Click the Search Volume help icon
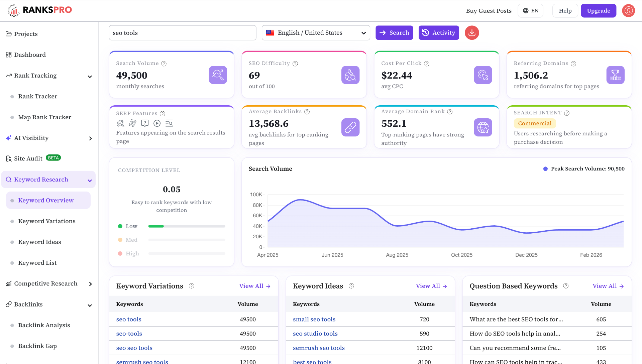Viewport: 642px width, 364px height. (164, 64)
